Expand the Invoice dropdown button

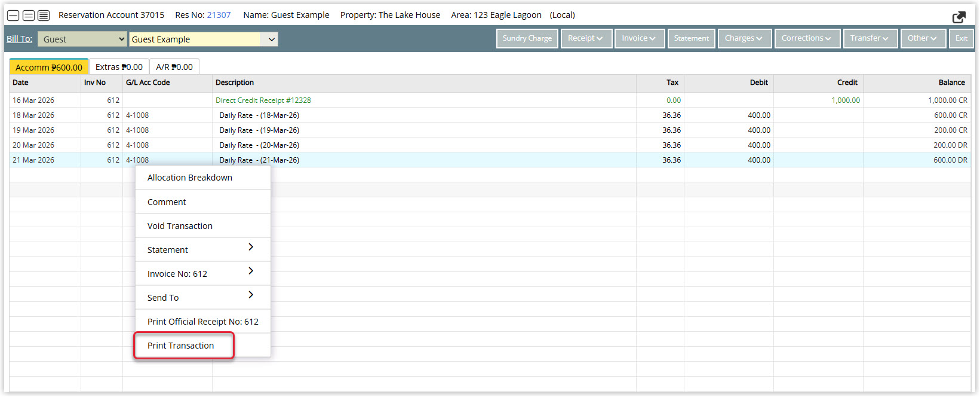[639, 38]
